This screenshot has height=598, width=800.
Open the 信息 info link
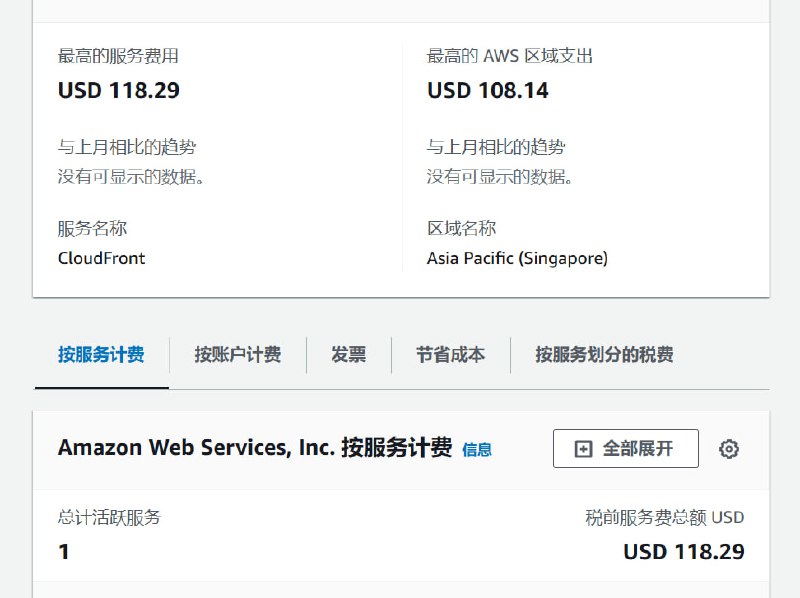pyautogui.click(x=477, y=450)
